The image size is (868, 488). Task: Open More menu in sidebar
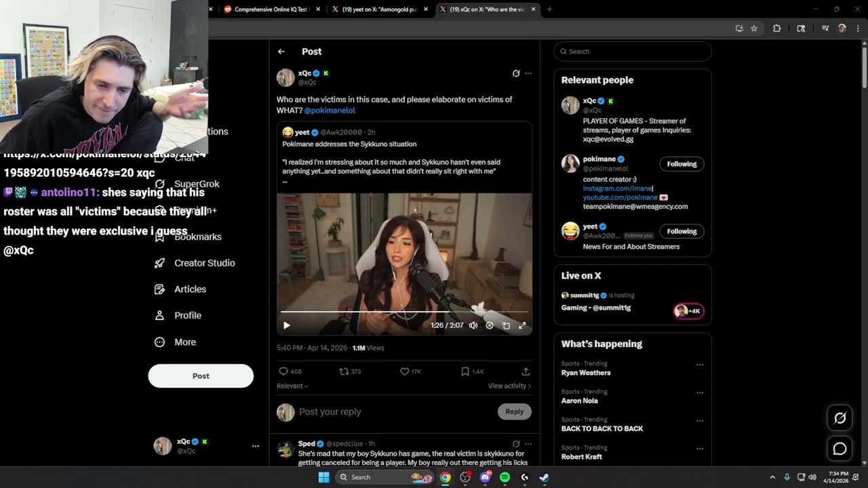(176, 342)
